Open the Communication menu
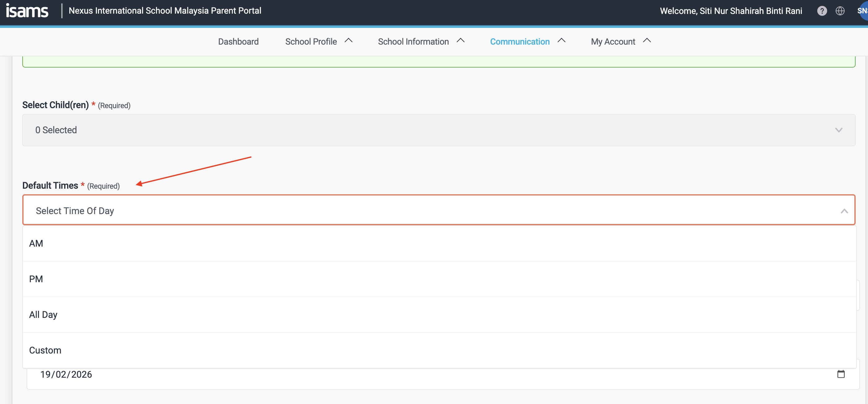The width and height of the screenshot is (868, 404). click(x=519, y=42)
